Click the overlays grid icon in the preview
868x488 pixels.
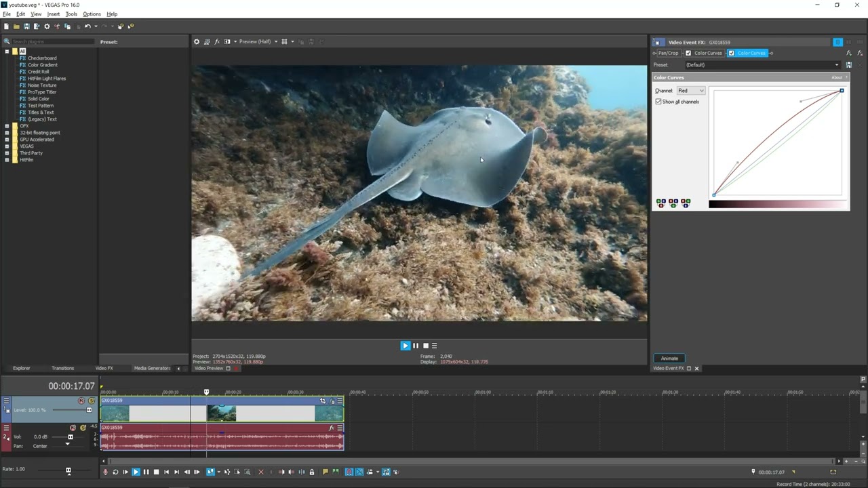point(284,41)
